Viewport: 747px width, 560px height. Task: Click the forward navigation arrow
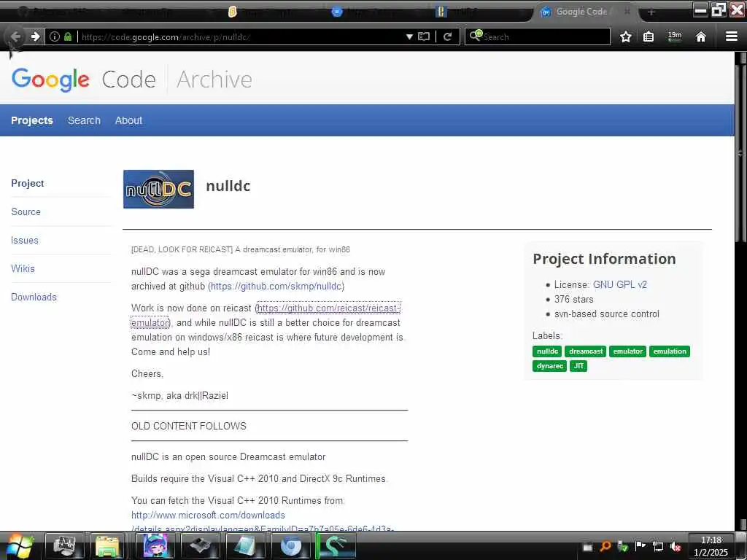click(35, 36)
